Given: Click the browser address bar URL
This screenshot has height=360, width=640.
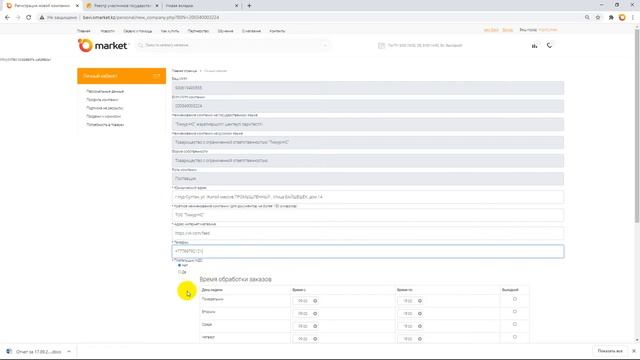Looking at the screenshot, I should pyautogui.click(x=151, y=18).
